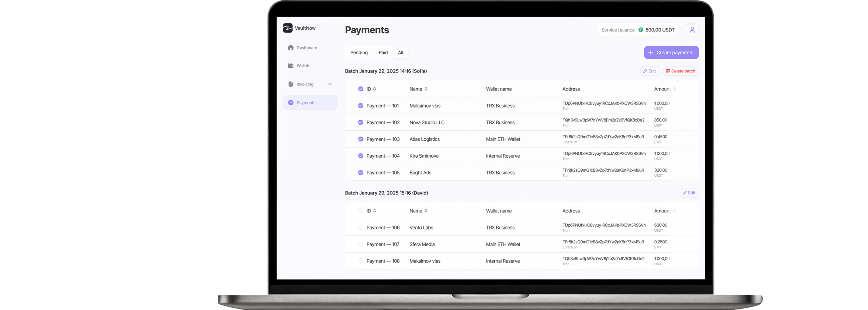Image resolution: width=868 pixels, height=310 pixels.
Task: Switch to the Pending tab
Action: pos(359,52)
